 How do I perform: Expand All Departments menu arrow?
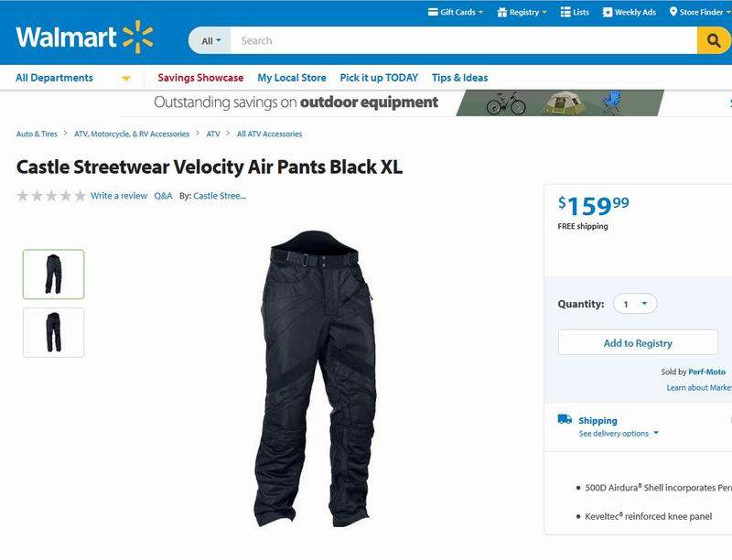pos(126,79)
